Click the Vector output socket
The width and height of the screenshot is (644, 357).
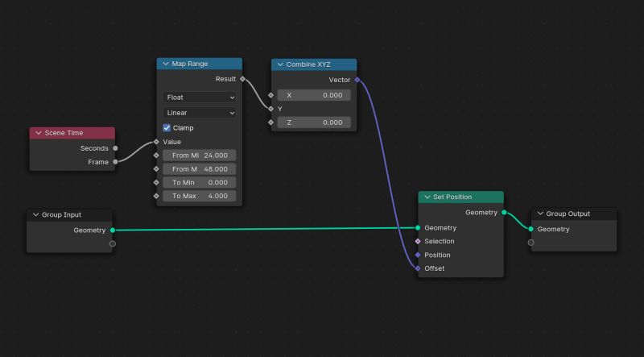click(x=357, y=80)
